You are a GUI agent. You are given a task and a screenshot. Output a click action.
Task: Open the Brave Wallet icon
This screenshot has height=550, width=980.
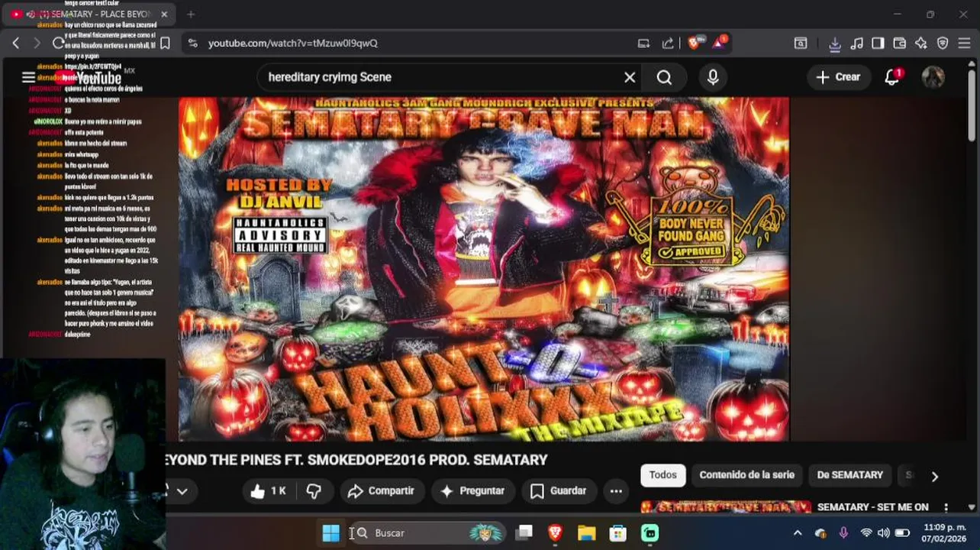899,44
